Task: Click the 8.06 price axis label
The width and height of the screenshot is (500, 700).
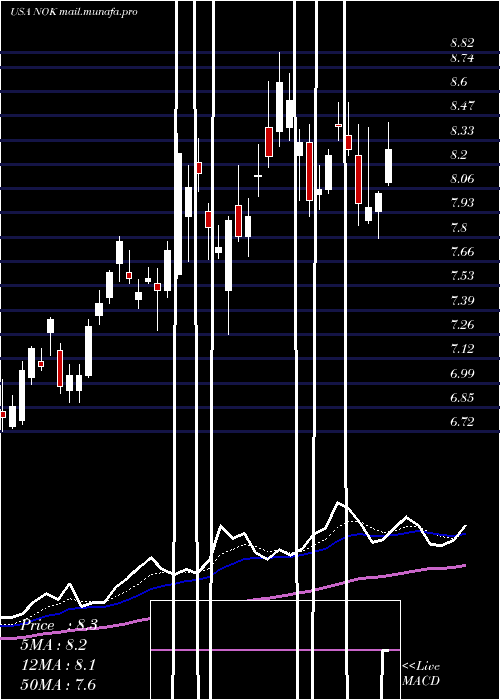Action: coord(462,179)
